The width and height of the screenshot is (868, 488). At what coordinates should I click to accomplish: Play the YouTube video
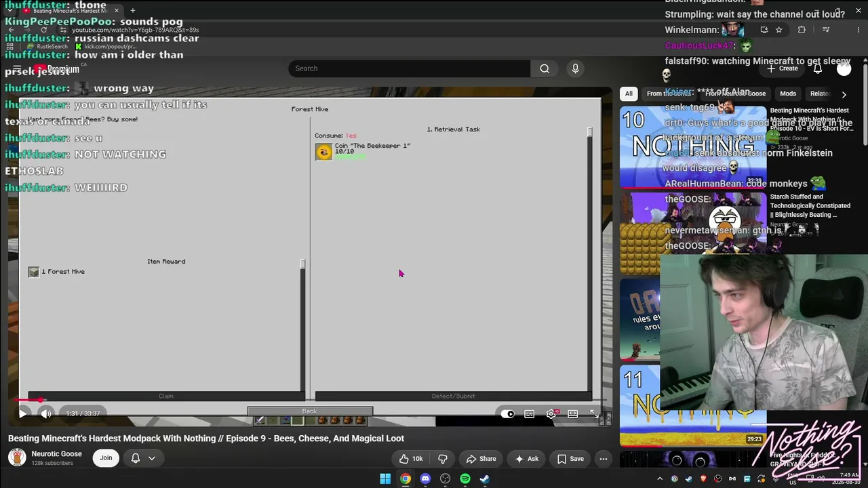point(22,413)
